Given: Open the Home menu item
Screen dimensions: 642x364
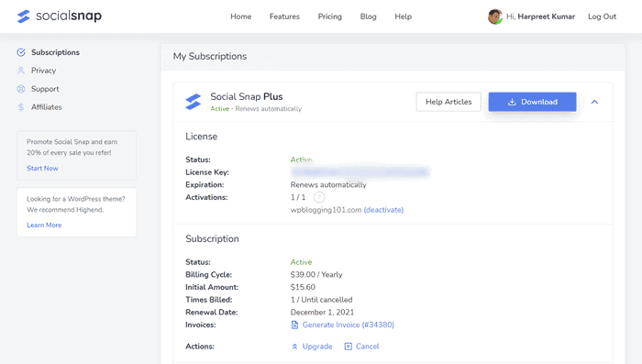Looking at the screenshot, I should coord(240,17).
